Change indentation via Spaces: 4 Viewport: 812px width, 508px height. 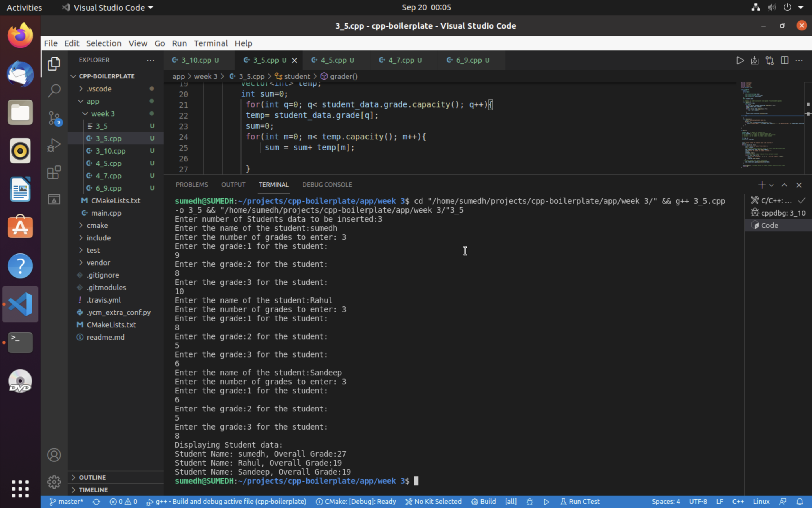pos(666,502)
